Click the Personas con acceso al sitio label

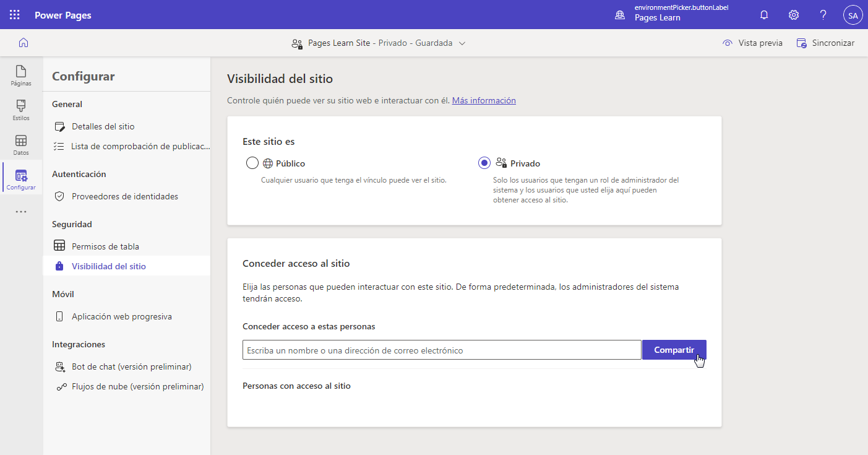(296, 386)
